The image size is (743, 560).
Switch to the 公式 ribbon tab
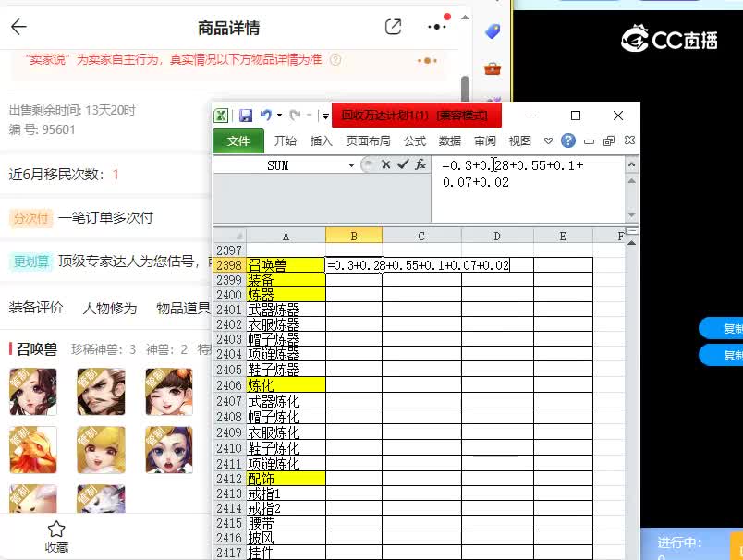click(x=414, y=140)
